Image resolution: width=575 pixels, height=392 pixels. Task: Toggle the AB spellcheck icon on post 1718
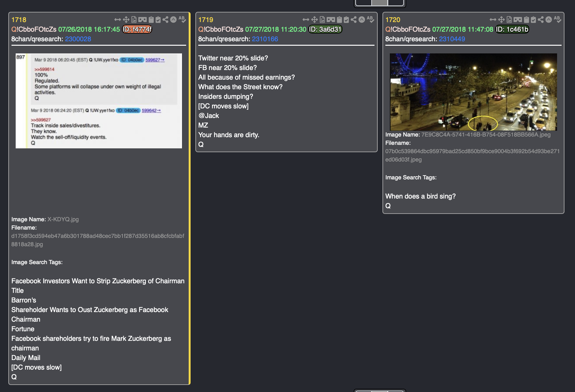[x=182, y=20]
